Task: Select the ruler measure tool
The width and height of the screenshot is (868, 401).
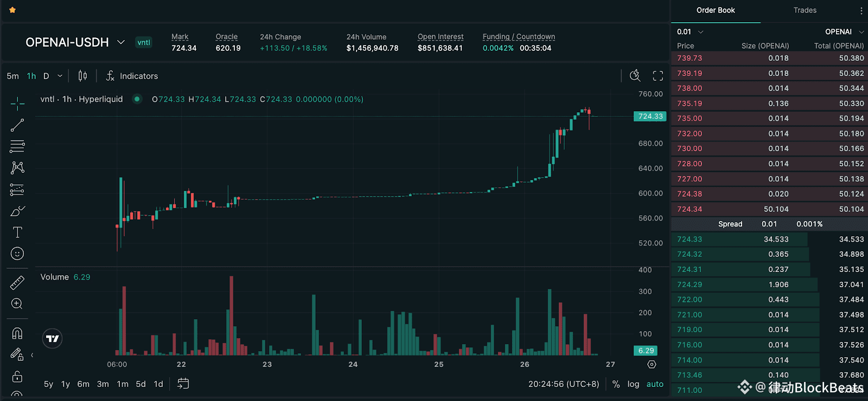Action: click(17, 282)
